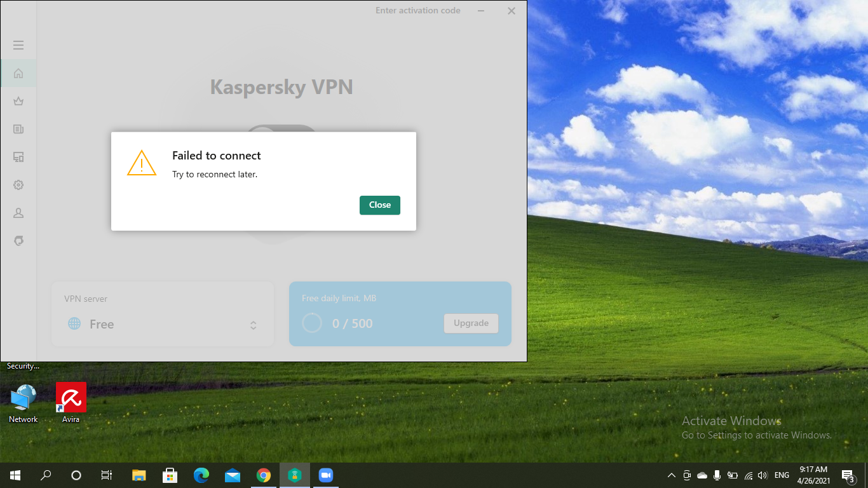This screenshot has width=868, height=488.
Task: Click the Try to reconnect later text
Action: (x=215, y=174)
